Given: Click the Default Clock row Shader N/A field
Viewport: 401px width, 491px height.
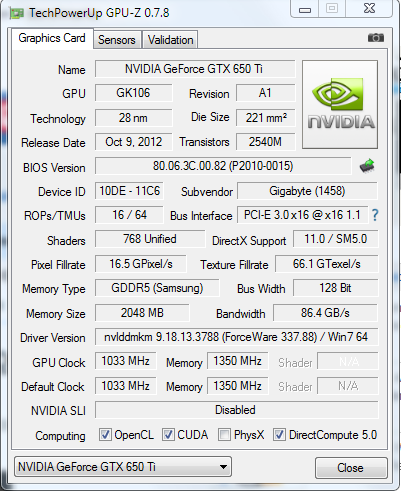Looking at the screenshot, I should tap(348, 386).
